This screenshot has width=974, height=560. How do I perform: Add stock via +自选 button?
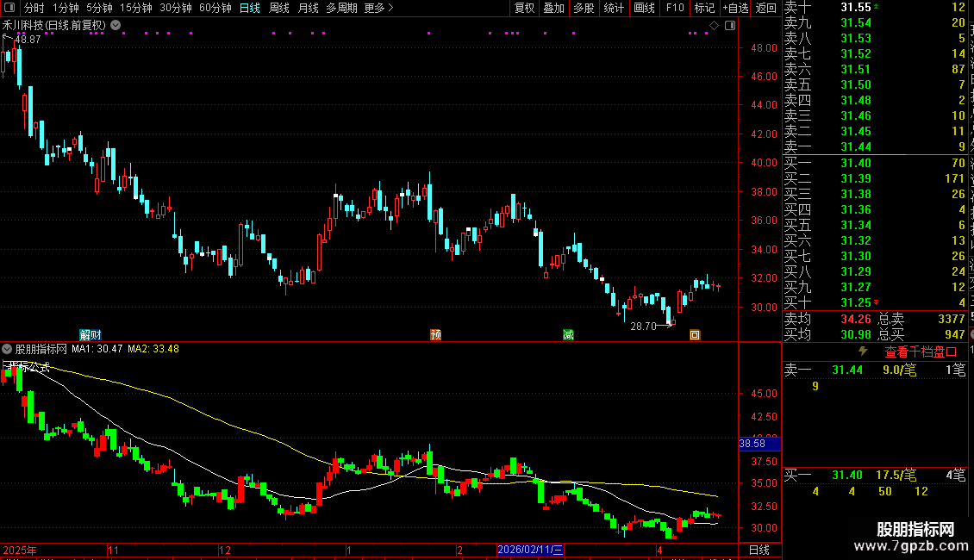(735, 8)
